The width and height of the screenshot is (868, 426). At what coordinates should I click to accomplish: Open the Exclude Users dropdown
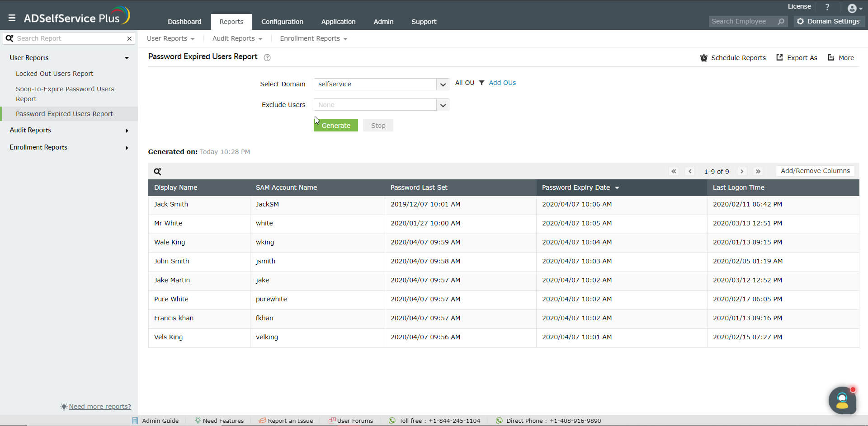coord(443,105)
